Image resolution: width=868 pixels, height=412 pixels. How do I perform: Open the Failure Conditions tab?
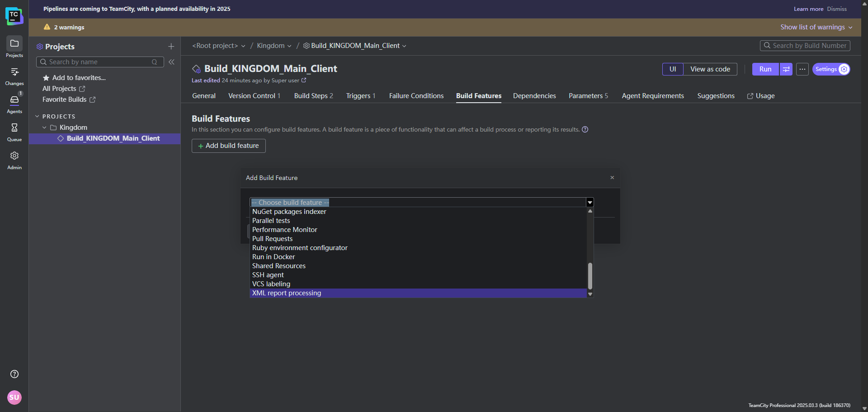click(x=416, y=96)
